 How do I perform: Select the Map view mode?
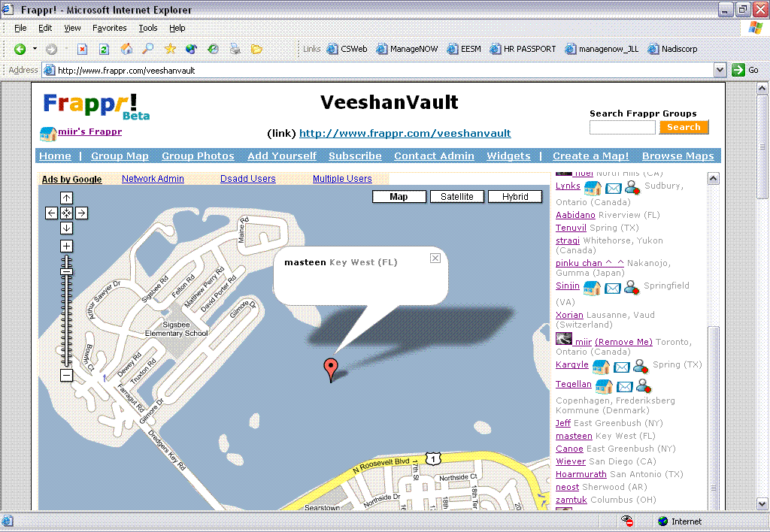coord(399,197)
